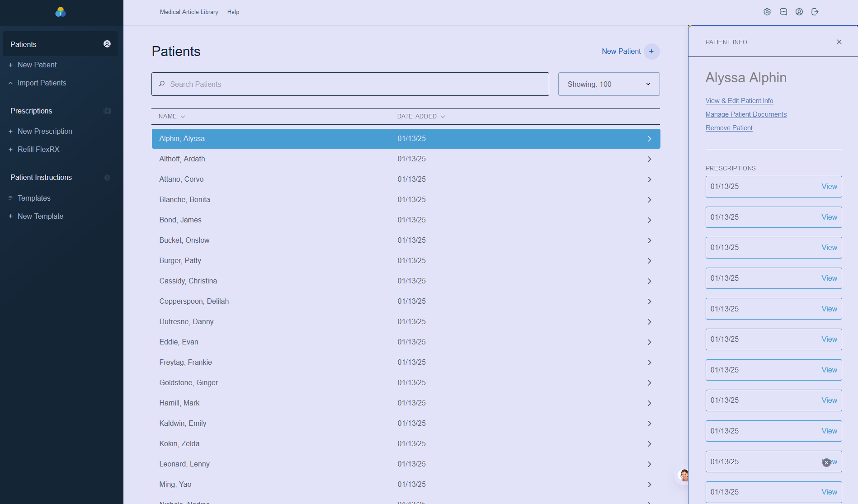Click the magnifier icon in search box
Viewport: 858px width, 504px height.
coord(162,84)
